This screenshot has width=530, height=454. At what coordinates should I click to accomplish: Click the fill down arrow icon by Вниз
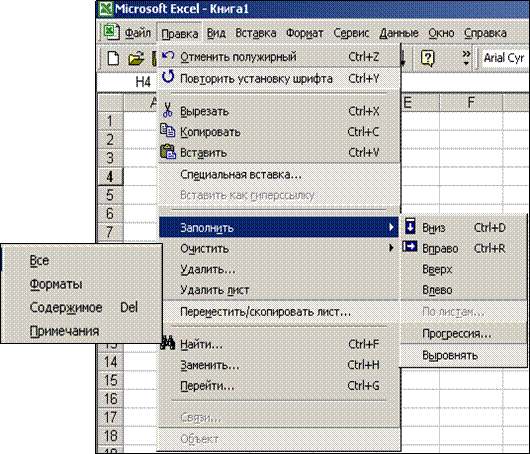pos(410,226)
